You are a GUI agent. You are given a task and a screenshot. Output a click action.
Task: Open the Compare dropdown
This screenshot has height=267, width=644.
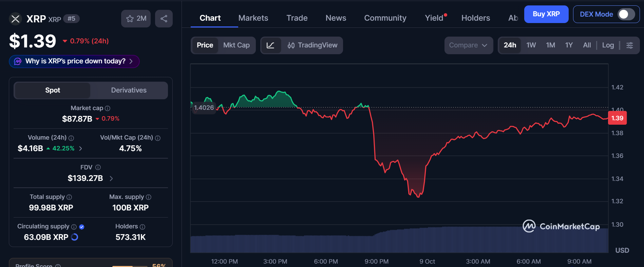click(x=469, y=45)
